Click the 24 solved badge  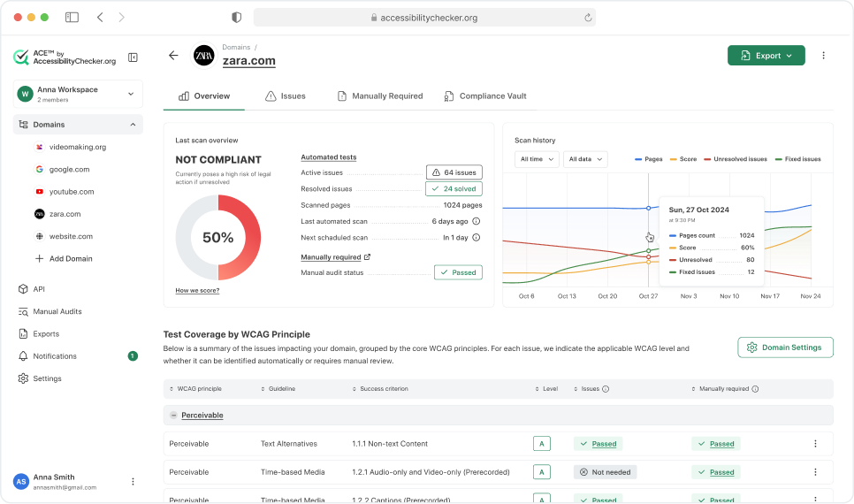pos(454,188)
